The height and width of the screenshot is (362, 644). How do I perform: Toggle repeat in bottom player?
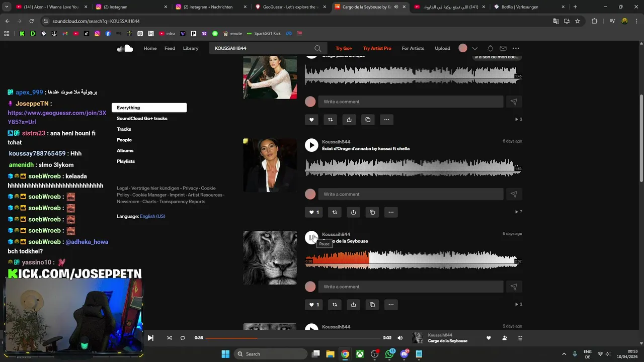coord(183,338)
